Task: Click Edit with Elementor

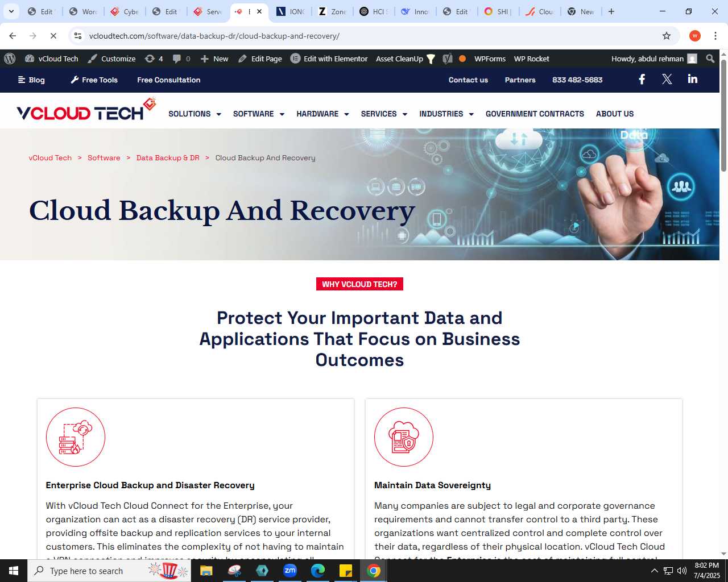Action: [329, 59]
